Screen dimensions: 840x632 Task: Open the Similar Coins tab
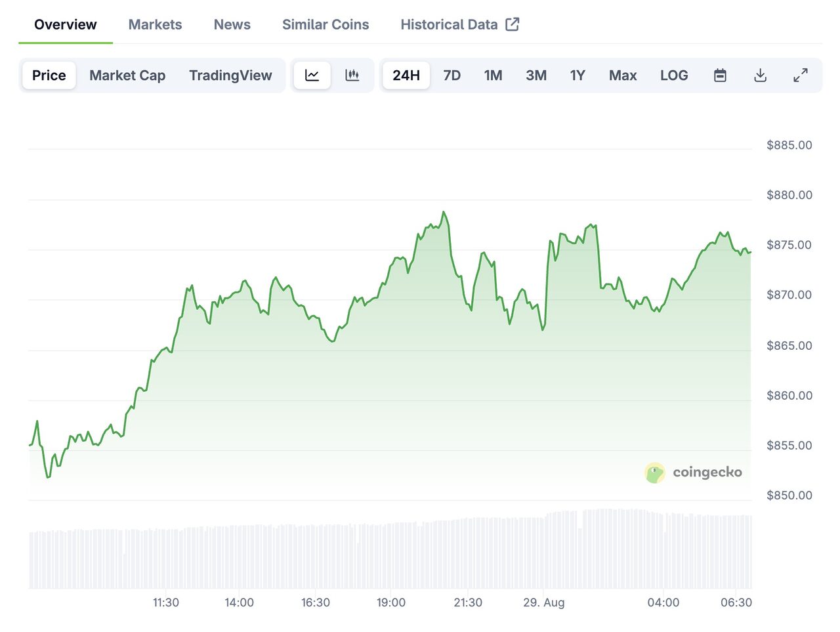[x=325, y=24]
